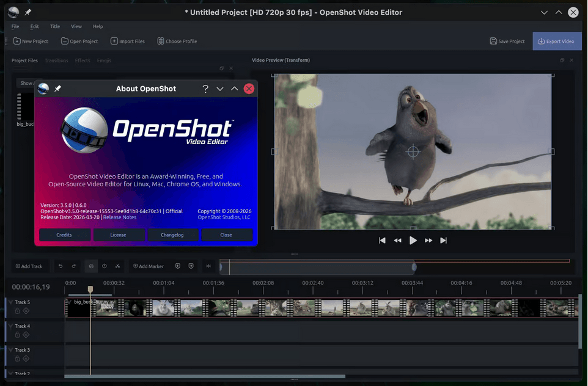Screen dimensions: 588x386
Task: Jump to the previous marker
Action: 178,266
